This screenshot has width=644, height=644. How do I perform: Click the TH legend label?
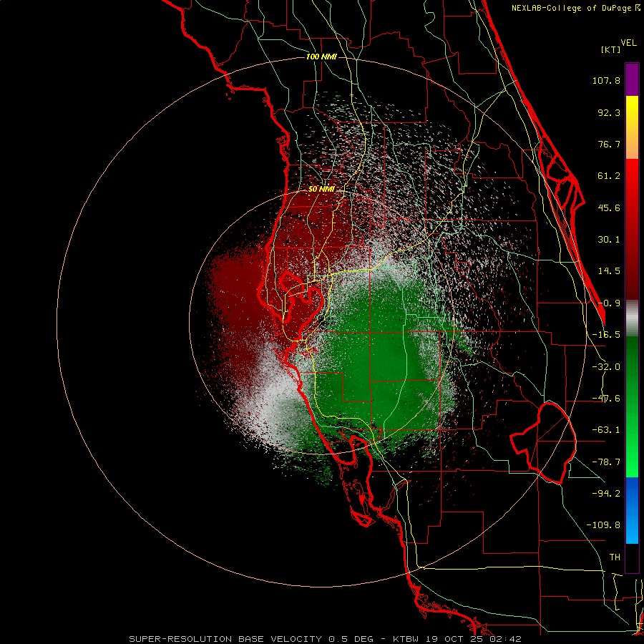coord(615,557)
